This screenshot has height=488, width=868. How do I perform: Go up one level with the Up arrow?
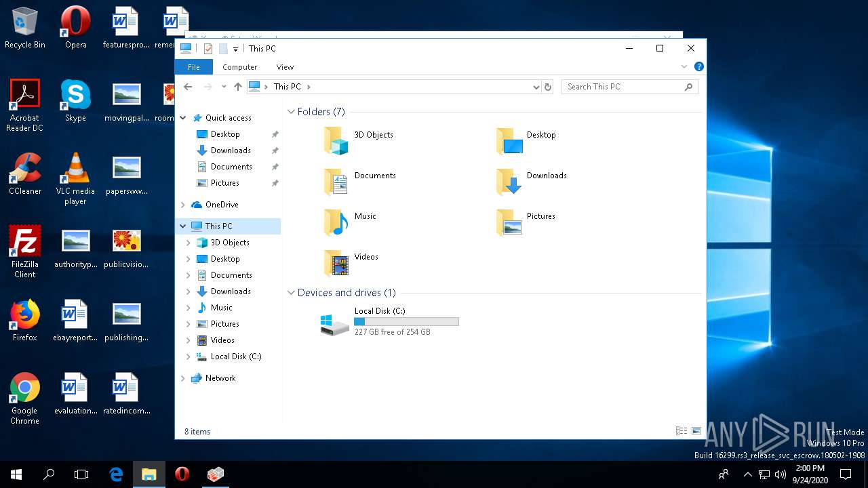point(238,87)
